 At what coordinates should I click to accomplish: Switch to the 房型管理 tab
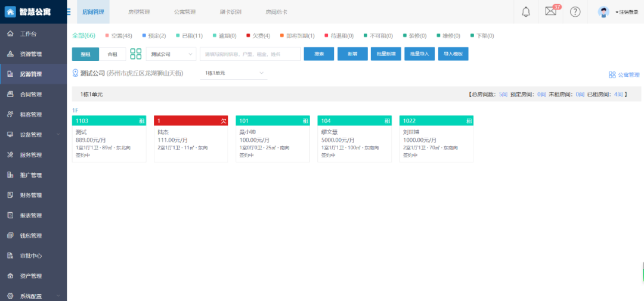pos(139,12)
